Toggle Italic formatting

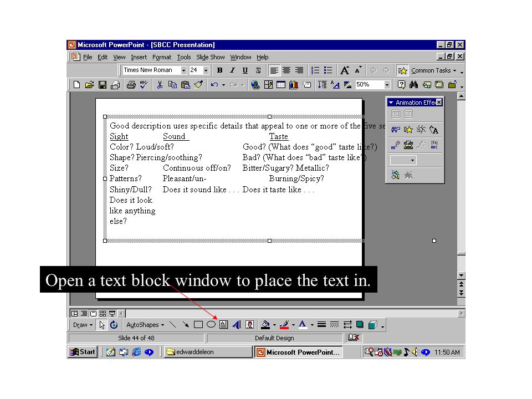pyautogui.click(x=232, y=70)
